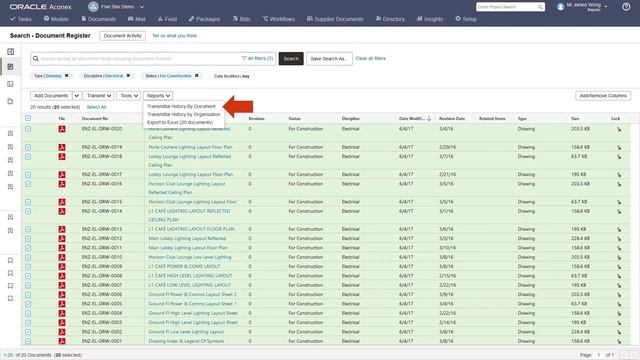Click the sort arrow beside Date Modified column

pos(429,118)
